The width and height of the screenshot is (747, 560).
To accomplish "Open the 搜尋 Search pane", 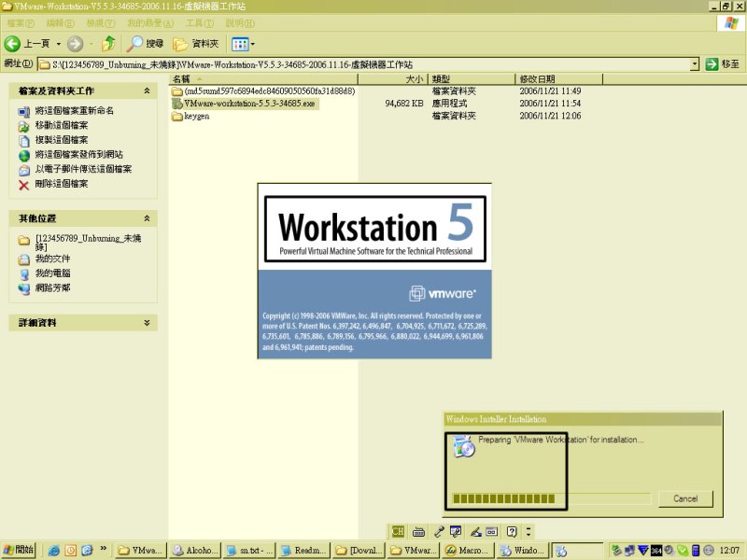I will point(146,44).
